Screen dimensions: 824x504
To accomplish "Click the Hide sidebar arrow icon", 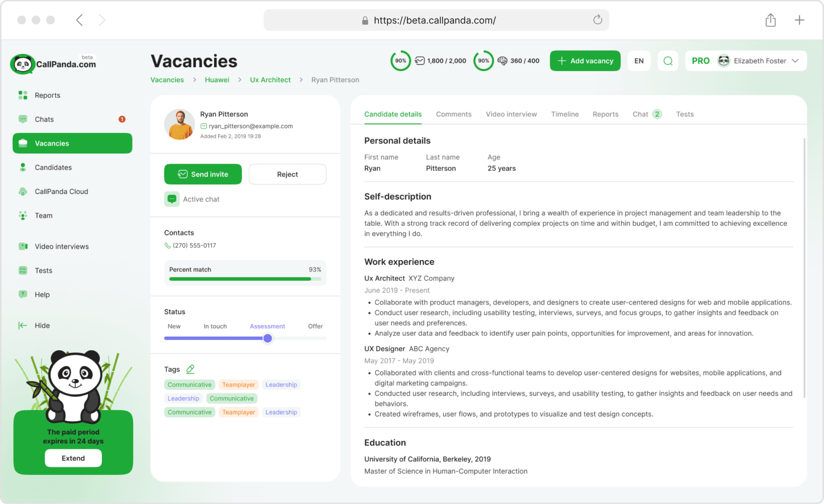I will pyautogui.click(x=23, y=325).
